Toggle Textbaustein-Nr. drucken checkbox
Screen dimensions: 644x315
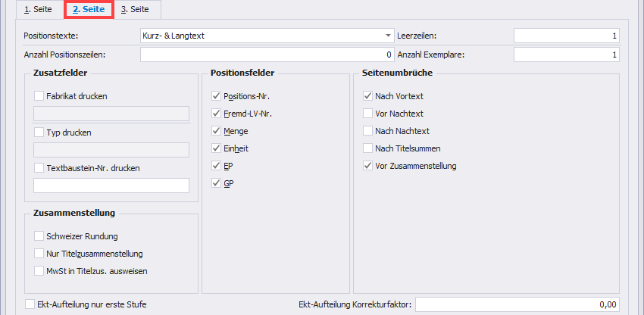tap(39, 168)
